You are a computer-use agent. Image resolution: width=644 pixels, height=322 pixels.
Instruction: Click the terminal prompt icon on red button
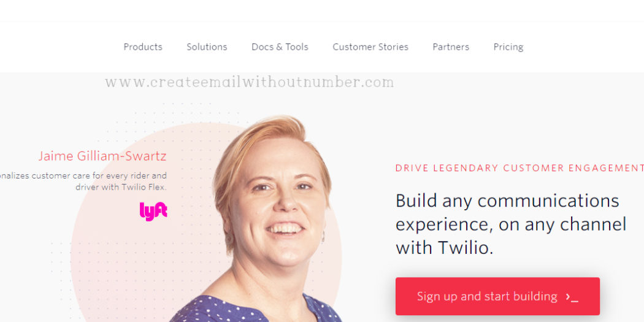pyautogui.click(x=572, y=297)
